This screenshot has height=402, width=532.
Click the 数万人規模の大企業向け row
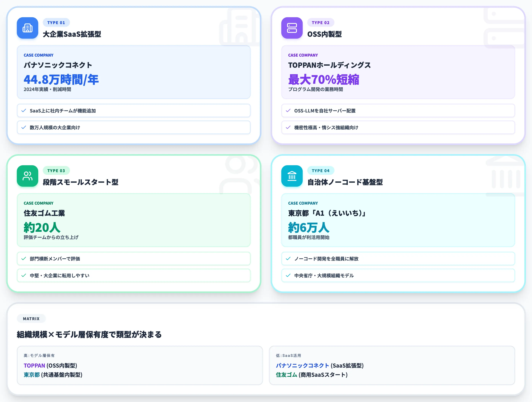tap(134, 128)
